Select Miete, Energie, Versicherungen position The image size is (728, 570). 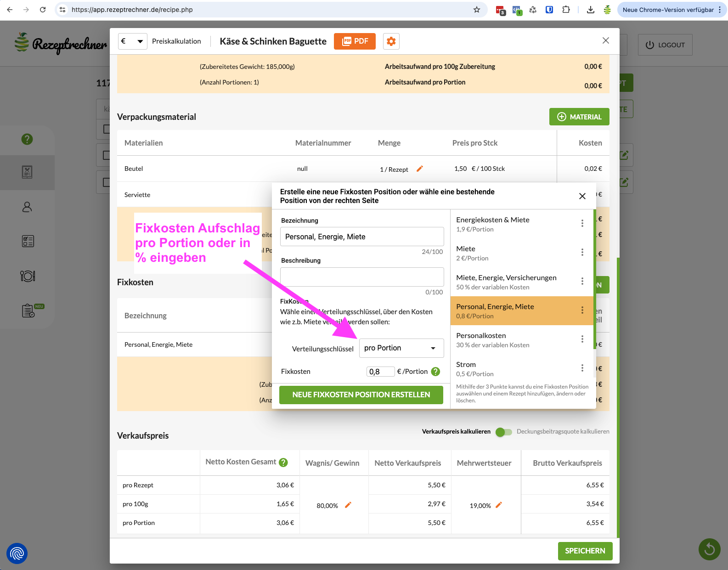pos(514,282)
